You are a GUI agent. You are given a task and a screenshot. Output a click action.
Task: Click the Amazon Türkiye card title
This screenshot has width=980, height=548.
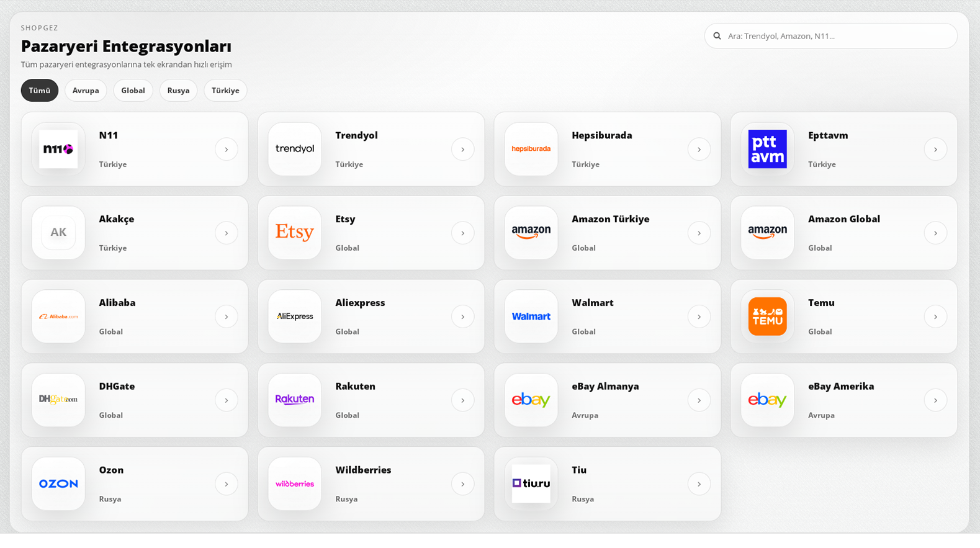coord(610,219)
